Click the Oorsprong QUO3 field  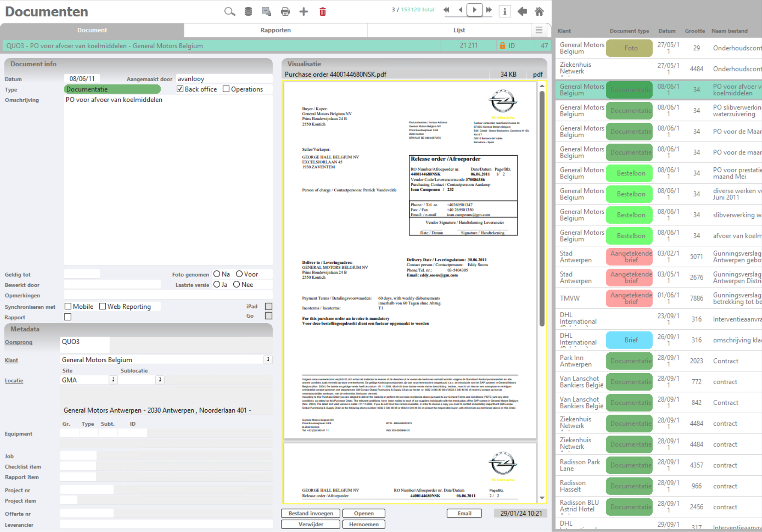click(x=85, y=345)
